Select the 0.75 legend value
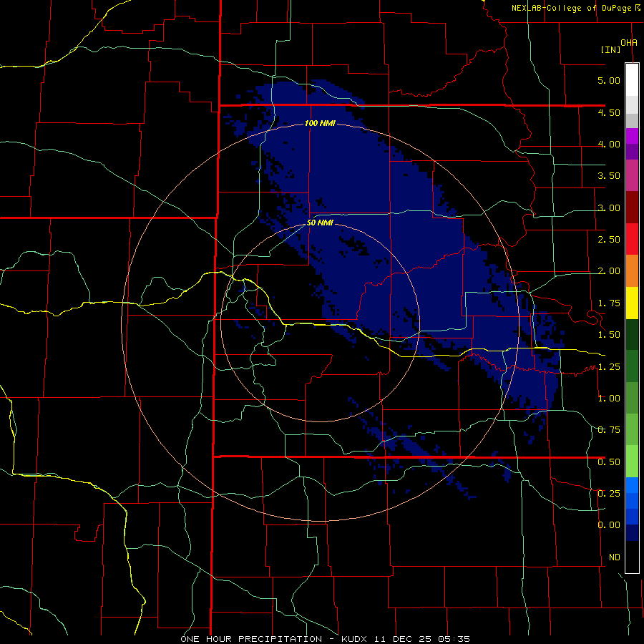The width and height of the screenshot is (644, 644). 609,430
